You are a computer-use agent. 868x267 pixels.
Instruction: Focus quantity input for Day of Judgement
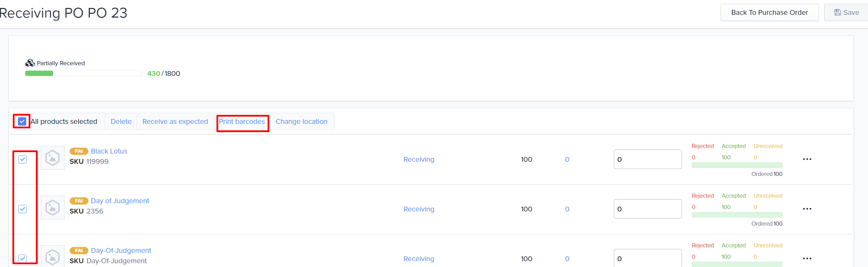(x=648, y=209)
